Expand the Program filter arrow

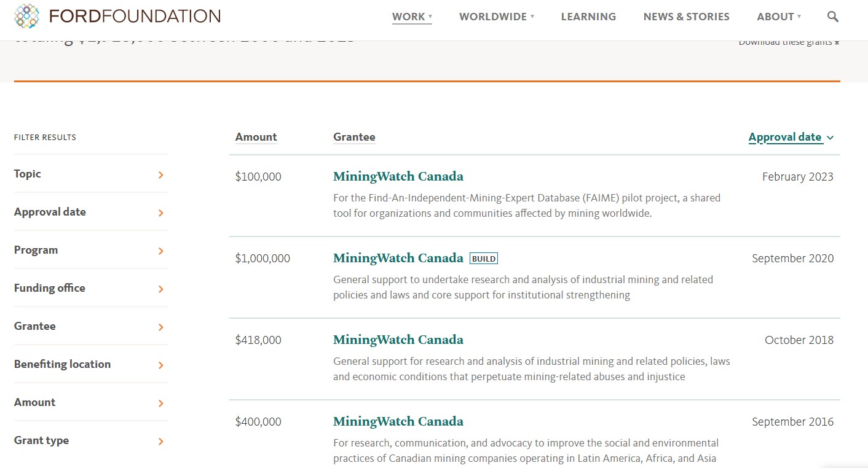tap(161, 251)
